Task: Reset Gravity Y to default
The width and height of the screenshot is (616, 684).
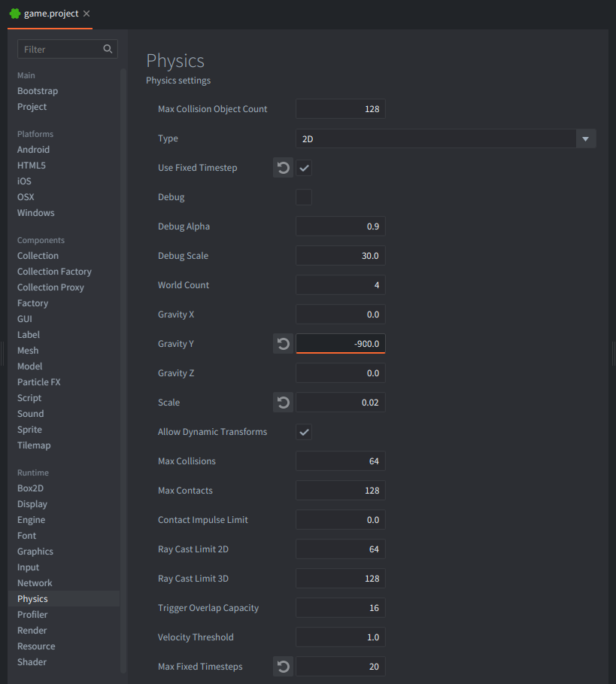Action: click(283, 344)
